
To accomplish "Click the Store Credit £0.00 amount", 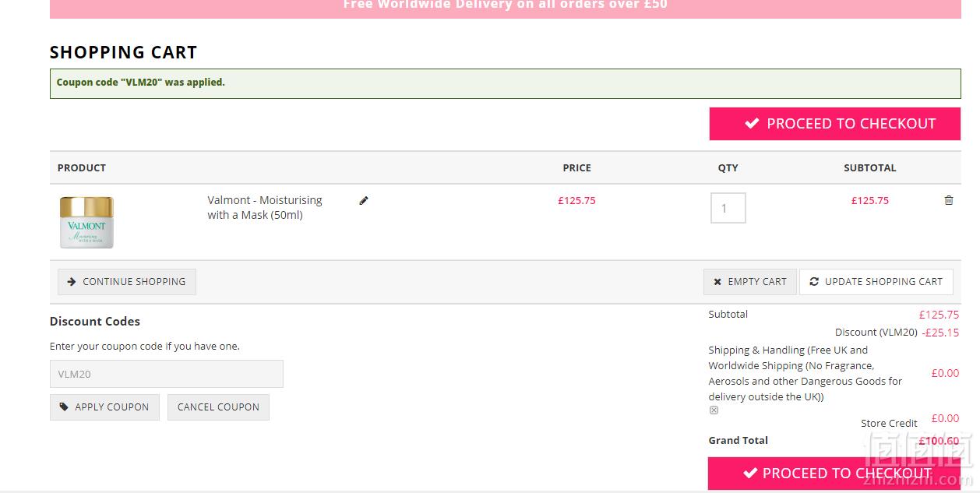I will point(946,418).
